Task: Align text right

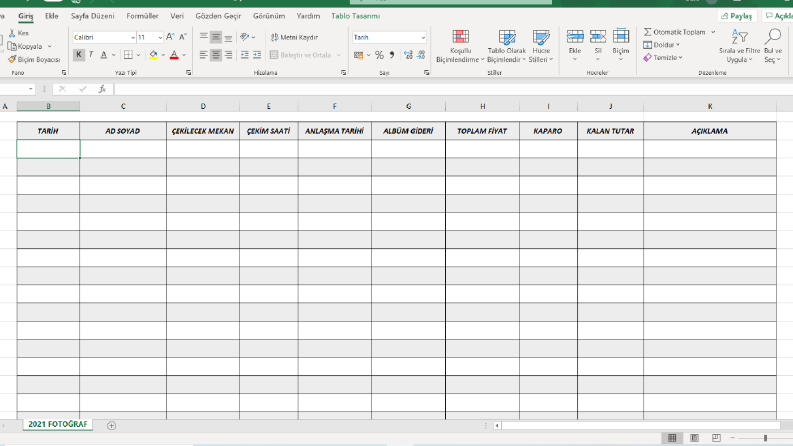Action: [229, 55]
